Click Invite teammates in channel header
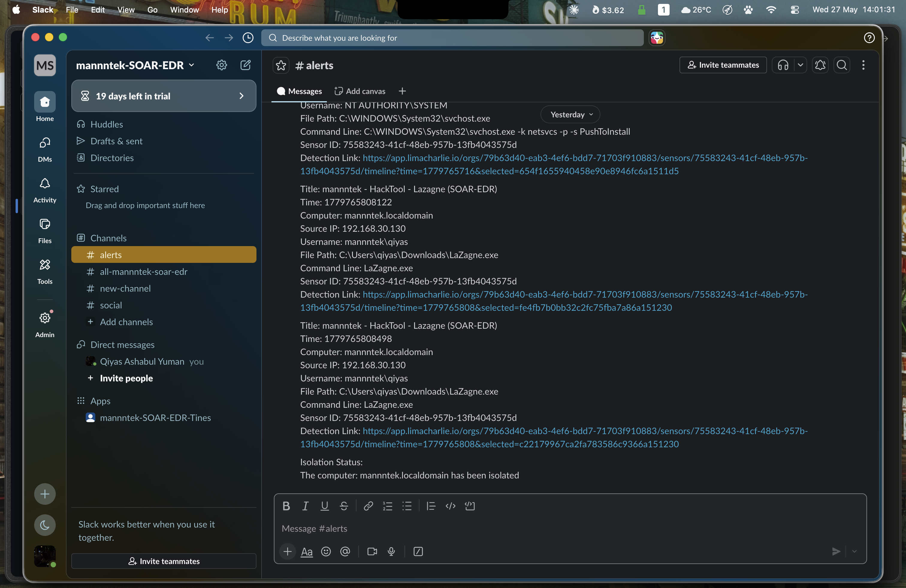This screenshot has height=588, width=906. (x=723, y=65)
